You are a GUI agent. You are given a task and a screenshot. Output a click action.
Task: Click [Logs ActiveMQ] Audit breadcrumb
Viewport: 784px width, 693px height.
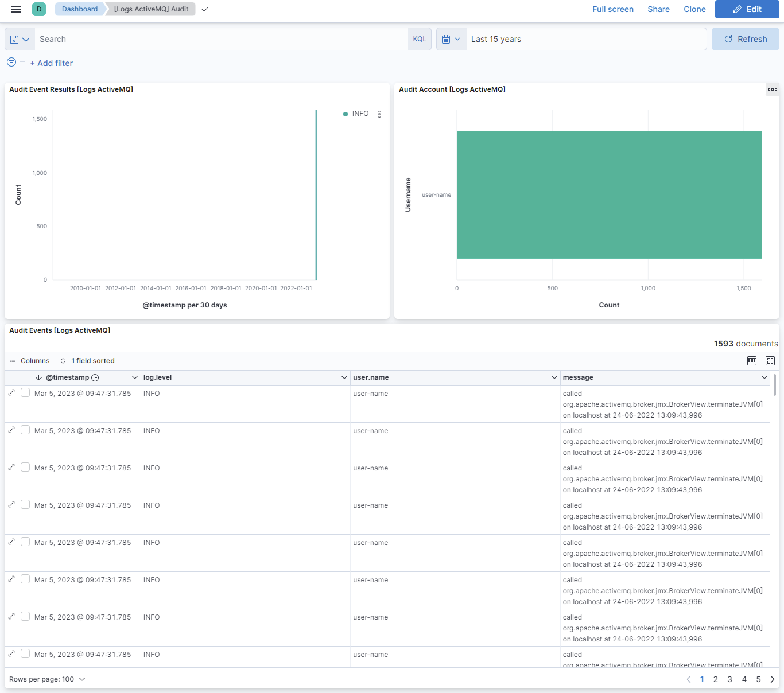click(x=151, y=9)
